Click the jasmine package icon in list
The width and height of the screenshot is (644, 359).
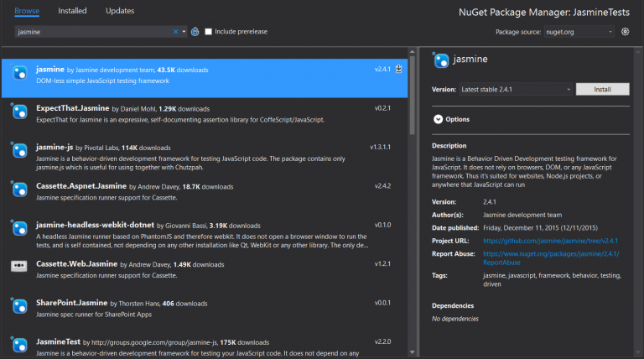point(19,73)
